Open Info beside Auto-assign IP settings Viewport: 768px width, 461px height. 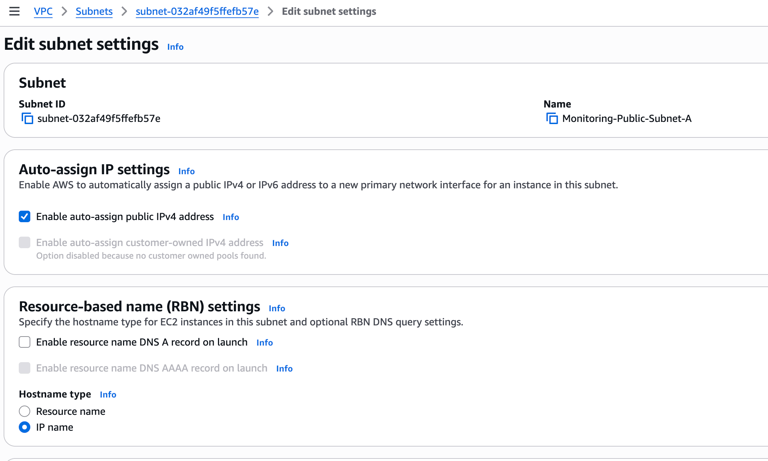coord(187,171)
